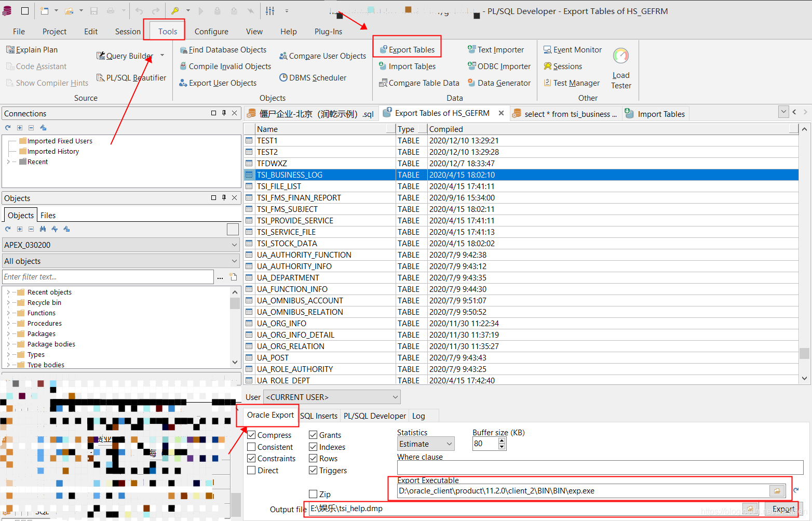Click find binoculars icon in Objects panel

pyautogui.click(x=43, y=229)
